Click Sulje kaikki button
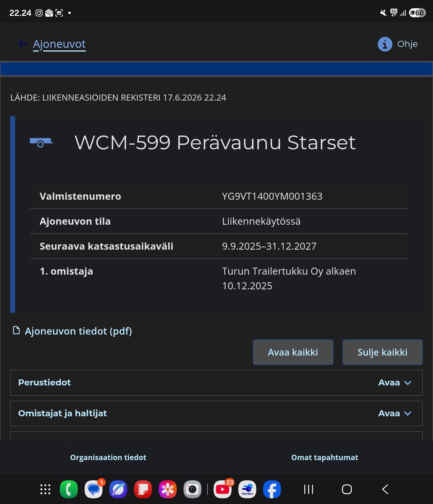433x504 pixels. click(382, 352)
